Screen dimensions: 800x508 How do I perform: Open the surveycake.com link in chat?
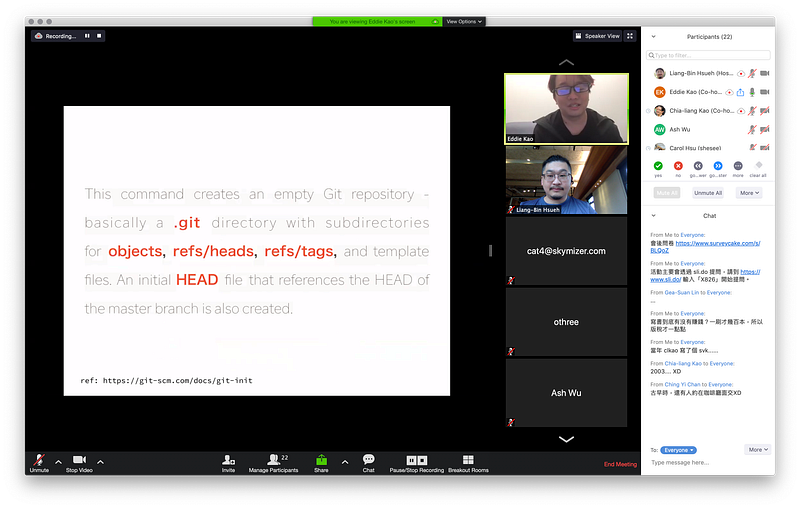(x=717, y=243)
